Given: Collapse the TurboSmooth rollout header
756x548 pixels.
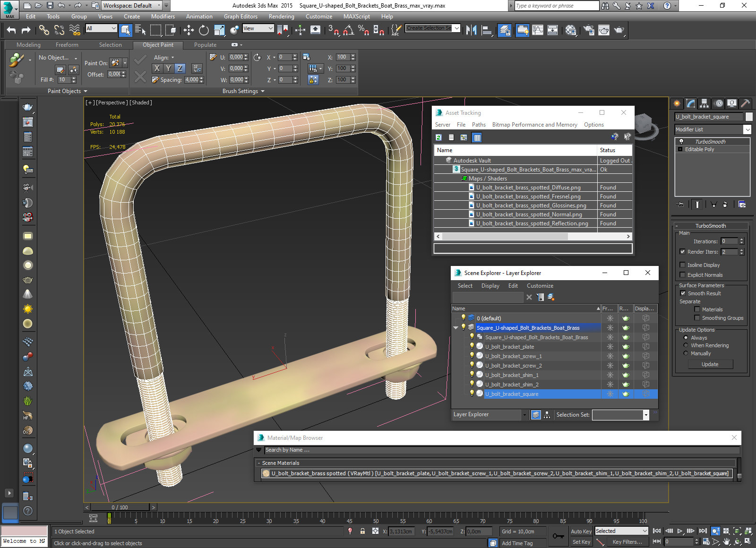Looking at the screenshot, I should pos(711,226).
